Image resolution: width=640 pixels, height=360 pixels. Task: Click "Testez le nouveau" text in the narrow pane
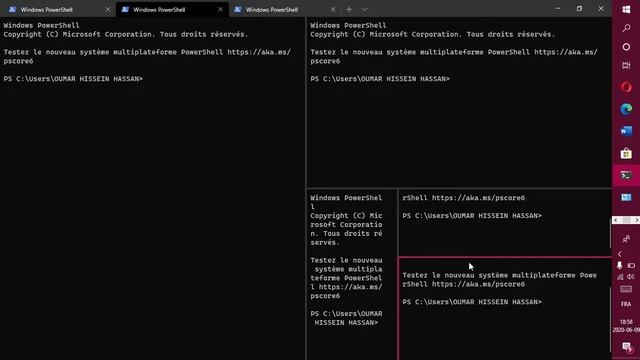pyautogui.click(x=346, y=260)
